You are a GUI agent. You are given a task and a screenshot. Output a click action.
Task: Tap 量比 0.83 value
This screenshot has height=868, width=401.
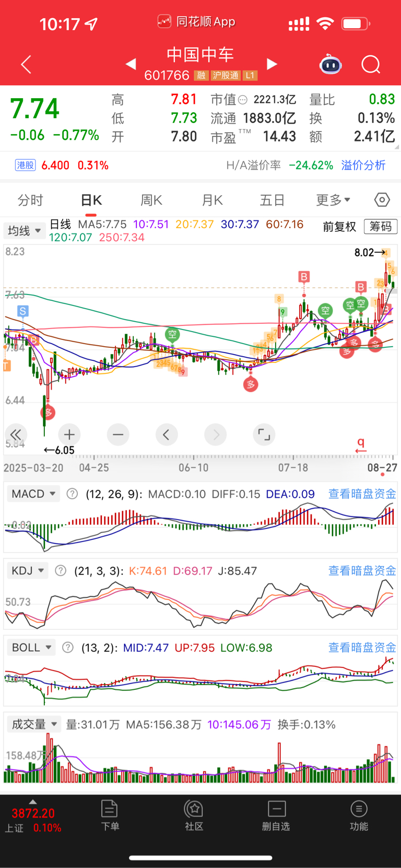382,99
